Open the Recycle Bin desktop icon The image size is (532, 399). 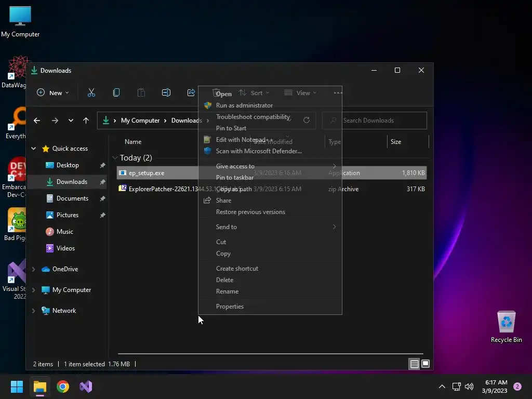pos(506,327)
